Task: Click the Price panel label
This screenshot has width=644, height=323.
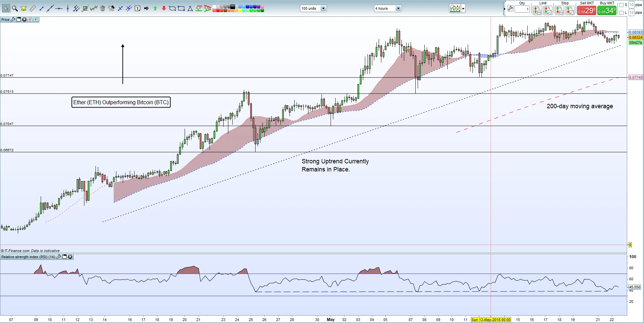Action: [5, 19]
